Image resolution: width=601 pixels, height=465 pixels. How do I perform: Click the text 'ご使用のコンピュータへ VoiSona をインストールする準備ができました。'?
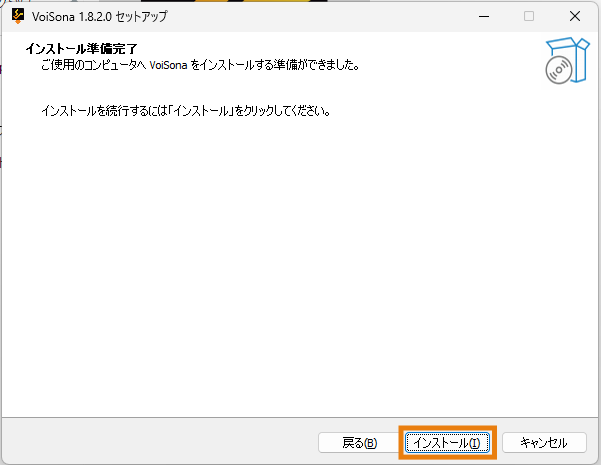click(200, 65)
